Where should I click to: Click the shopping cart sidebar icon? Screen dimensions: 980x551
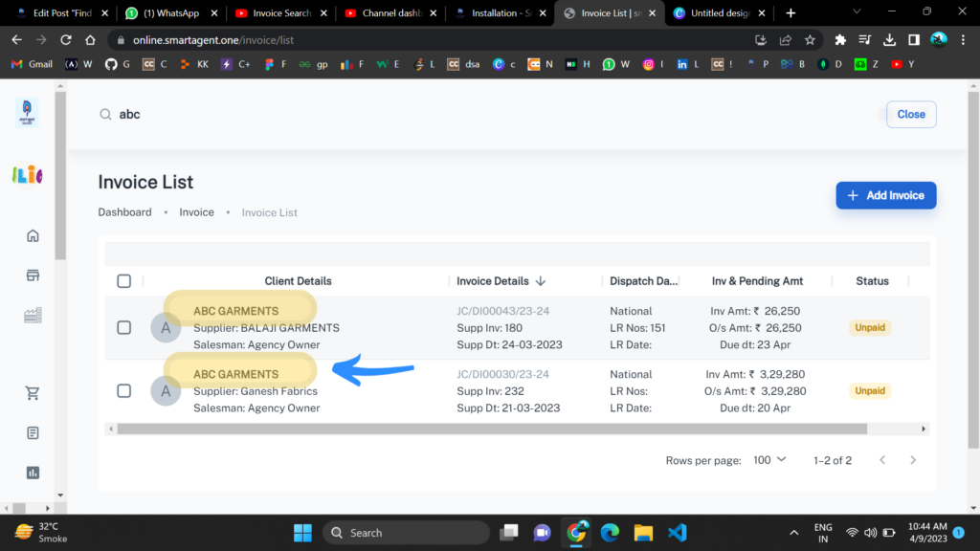click(x=33, y=393)
